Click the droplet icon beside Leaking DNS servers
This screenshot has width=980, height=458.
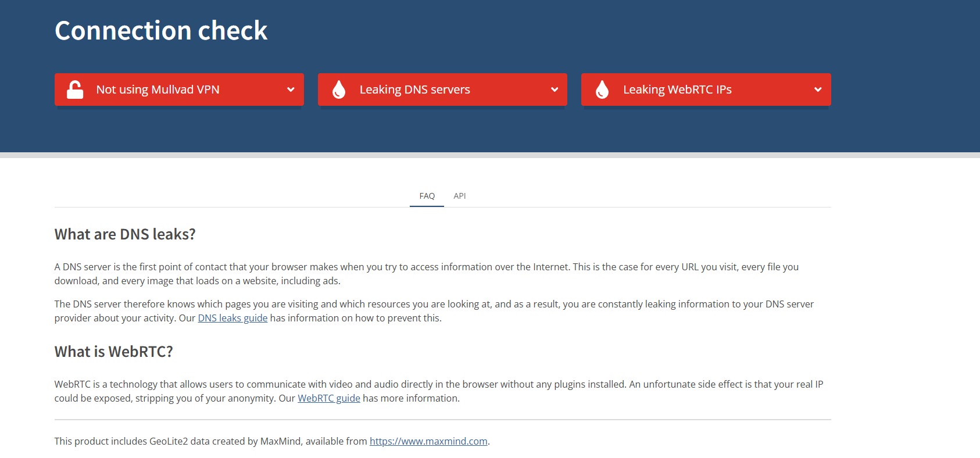(x=339, y=90)
